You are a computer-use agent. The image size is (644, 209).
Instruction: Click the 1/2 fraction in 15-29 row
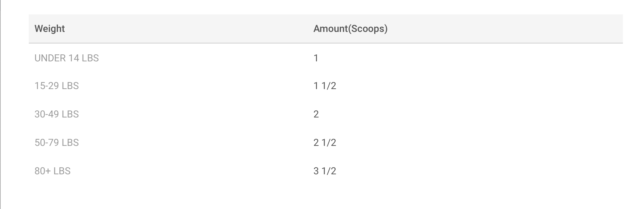click(x=329, y=86)
